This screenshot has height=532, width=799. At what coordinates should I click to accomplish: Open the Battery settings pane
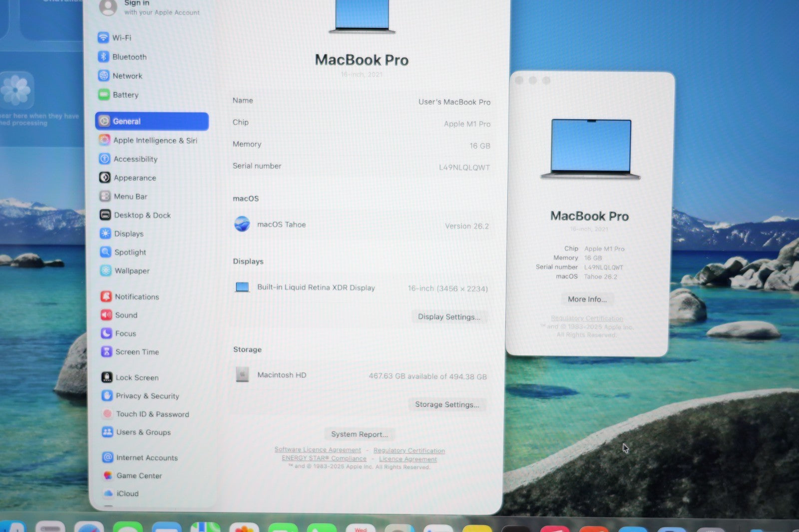[125, 95]
